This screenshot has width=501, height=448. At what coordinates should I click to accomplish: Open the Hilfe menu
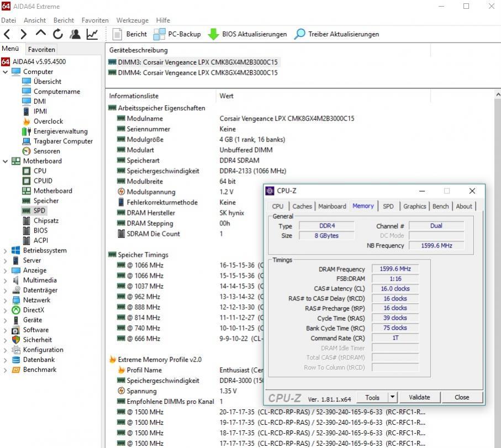pyautogui.click(x=163, y=20)
